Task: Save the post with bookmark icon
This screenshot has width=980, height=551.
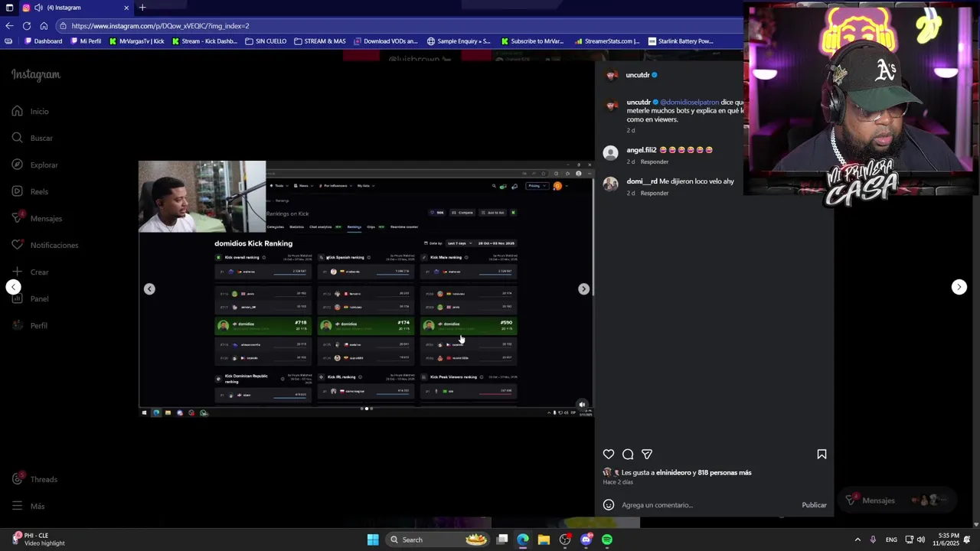Action: 822,455
